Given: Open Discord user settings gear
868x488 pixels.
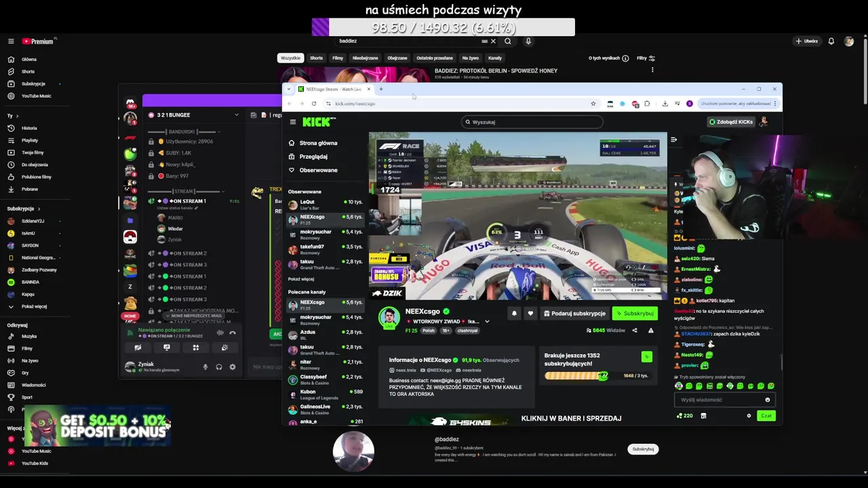Looking at the screenshot, I should click(233, 367).
